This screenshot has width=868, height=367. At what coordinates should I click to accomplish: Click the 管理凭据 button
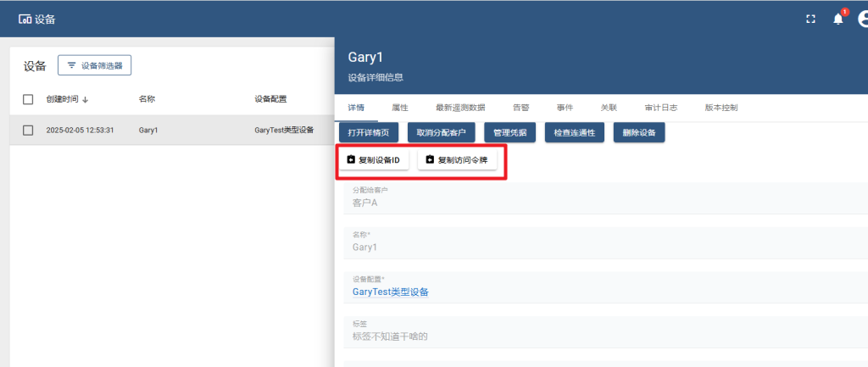click(509, 133)
